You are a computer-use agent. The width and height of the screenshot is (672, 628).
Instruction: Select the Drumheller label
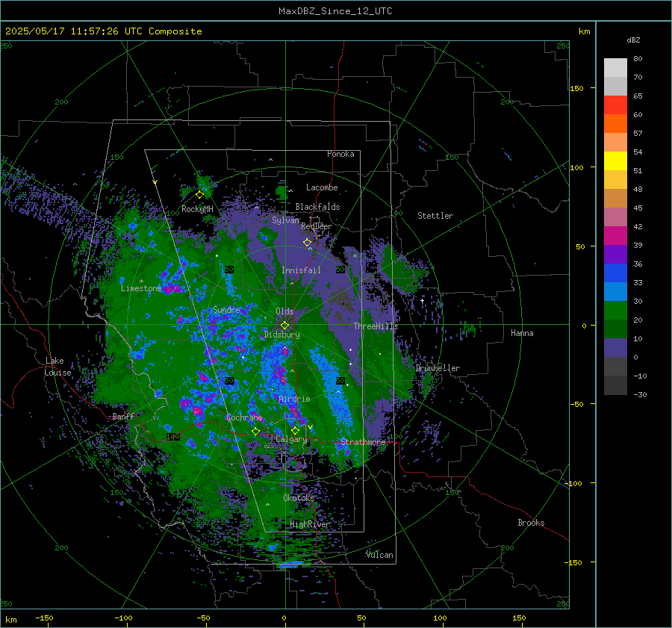point(438,368)
